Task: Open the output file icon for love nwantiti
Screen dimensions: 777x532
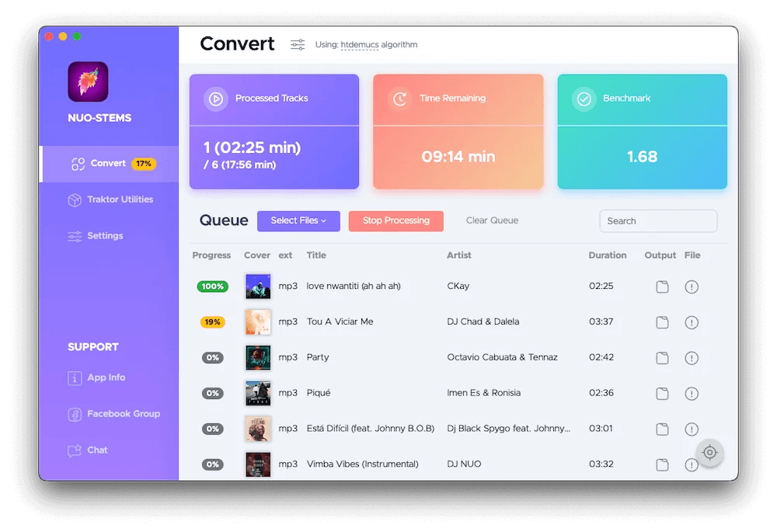Action: coord(662,287)
